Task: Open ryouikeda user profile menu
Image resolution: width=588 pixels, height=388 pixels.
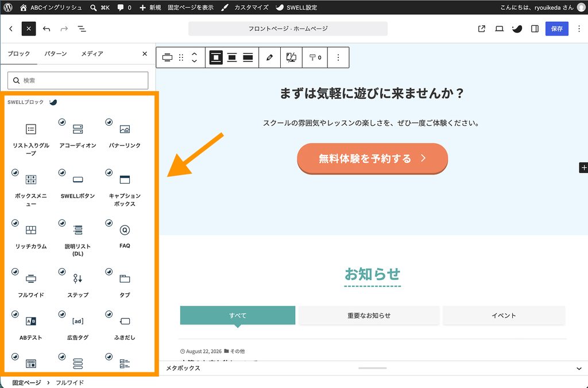Action: point(543,7)
